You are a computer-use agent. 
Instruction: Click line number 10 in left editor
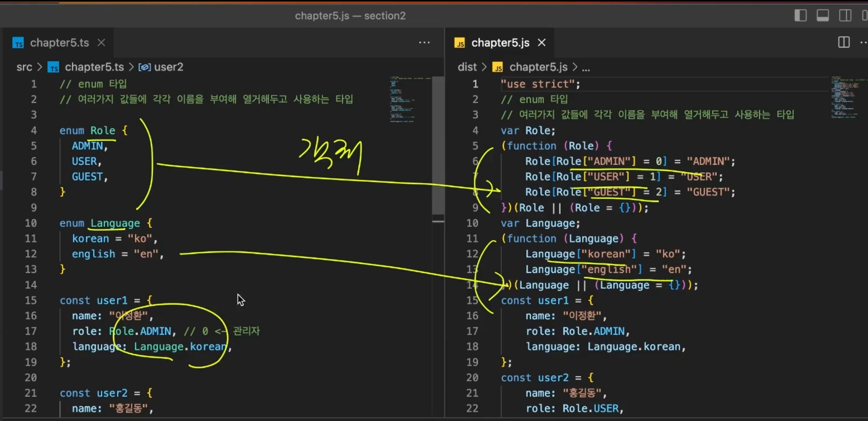click(31, 223)
